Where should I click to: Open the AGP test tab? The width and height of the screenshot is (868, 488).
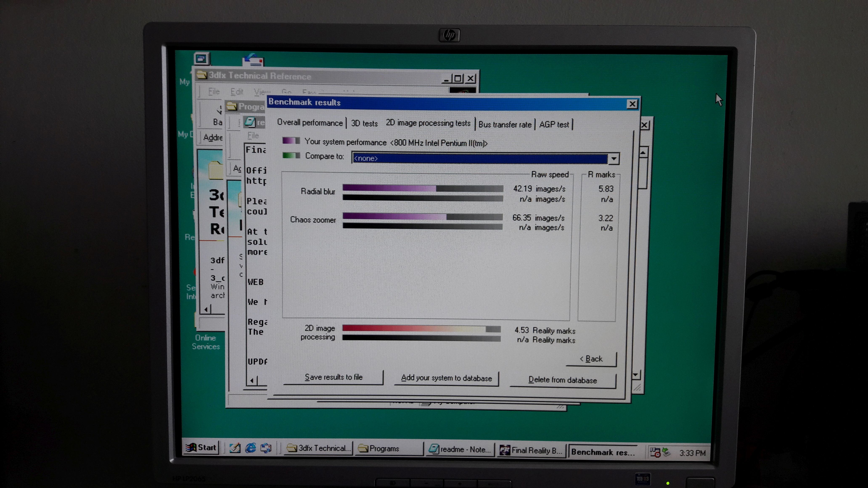(554, 125)
